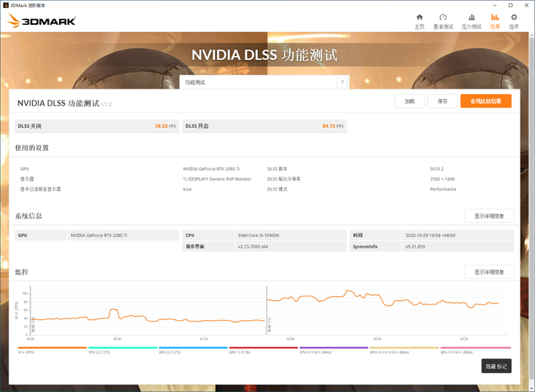Open the Options (选项) gear icon

coord(513,21)
